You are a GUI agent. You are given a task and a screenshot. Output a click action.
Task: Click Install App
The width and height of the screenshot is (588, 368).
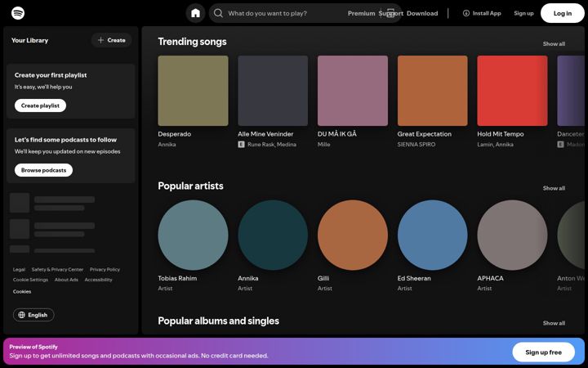pos(482,13)
